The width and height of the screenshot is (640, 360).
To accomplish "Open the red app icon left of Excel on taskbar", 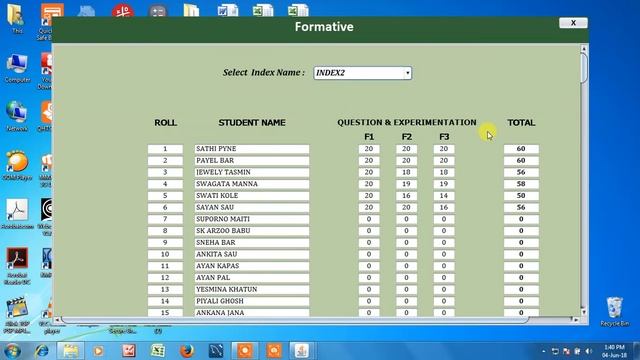I will (x=128, y=351).
